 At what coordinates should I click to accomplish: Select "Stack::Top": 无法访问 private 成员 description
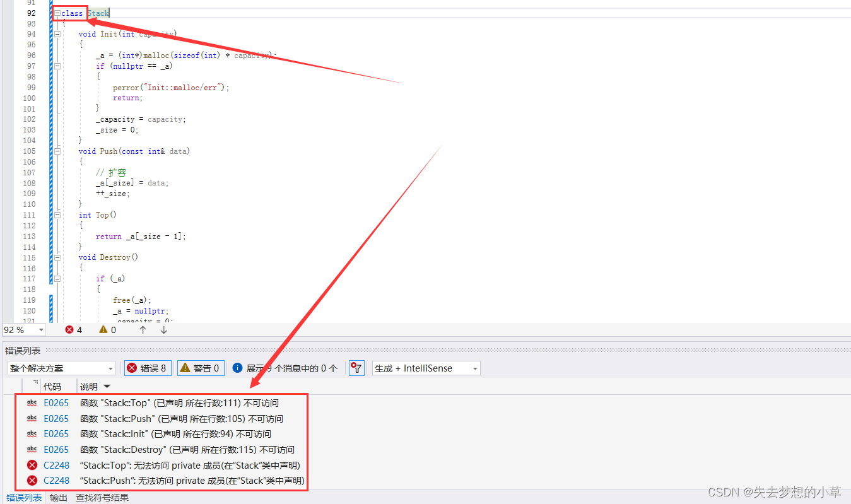coord(190,466)
